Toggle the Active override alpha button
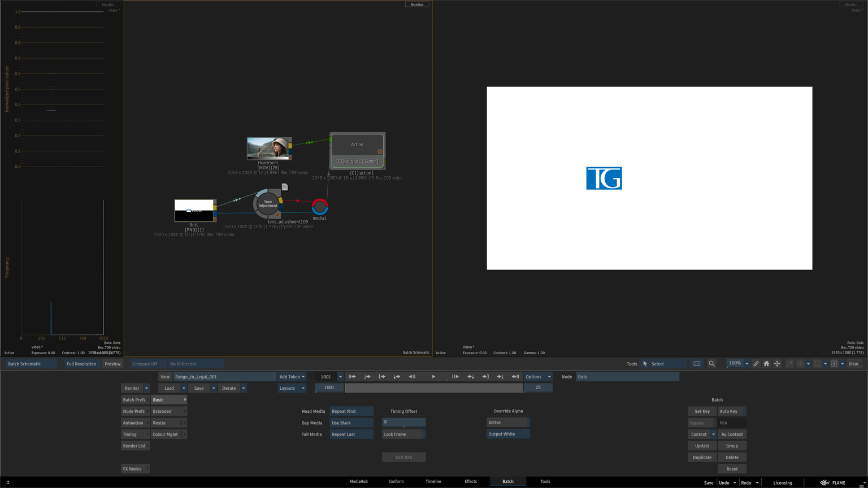 (508, 422)
